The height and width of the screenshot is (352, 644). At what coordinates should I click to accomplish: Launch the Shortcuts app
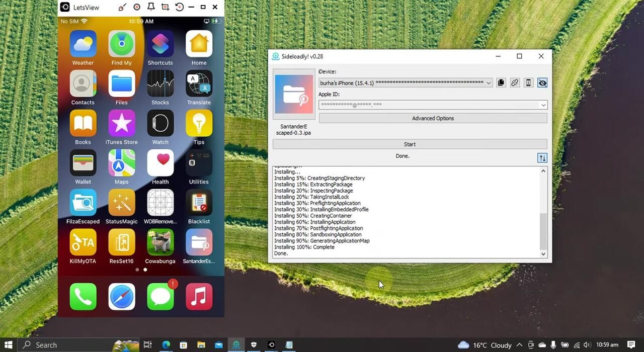pyautogui.click(x=160, y=44)
